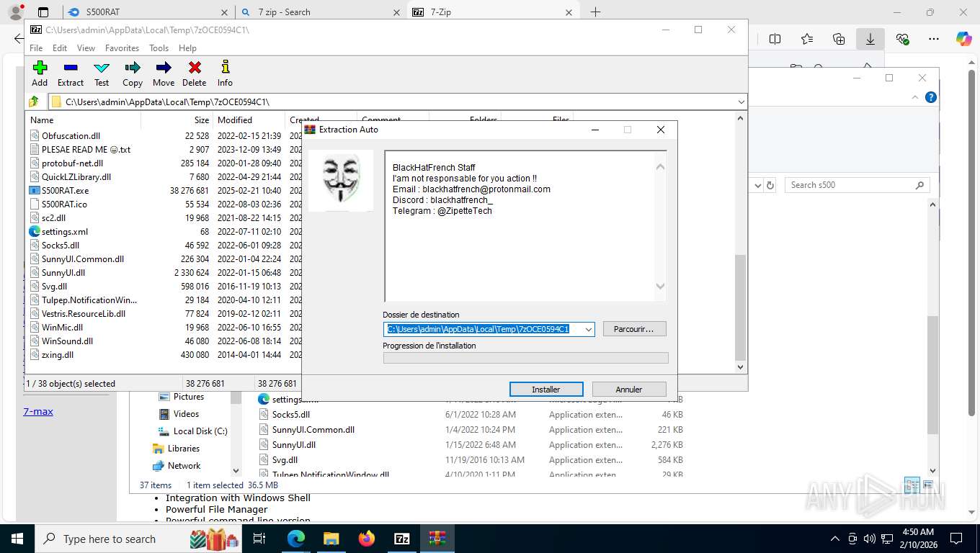Viewport: 980px width, 553px height.
Task: Click the up-folder icon beside address bar
Action: (34, 102)
